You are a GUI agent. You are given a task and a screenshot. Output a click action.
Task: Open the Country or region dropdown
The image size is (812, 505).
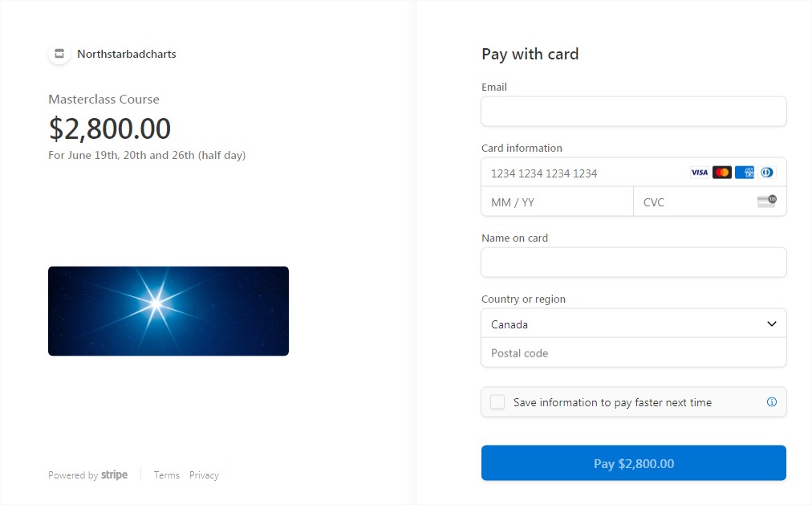pyautogui.click(x=634, y=324)
